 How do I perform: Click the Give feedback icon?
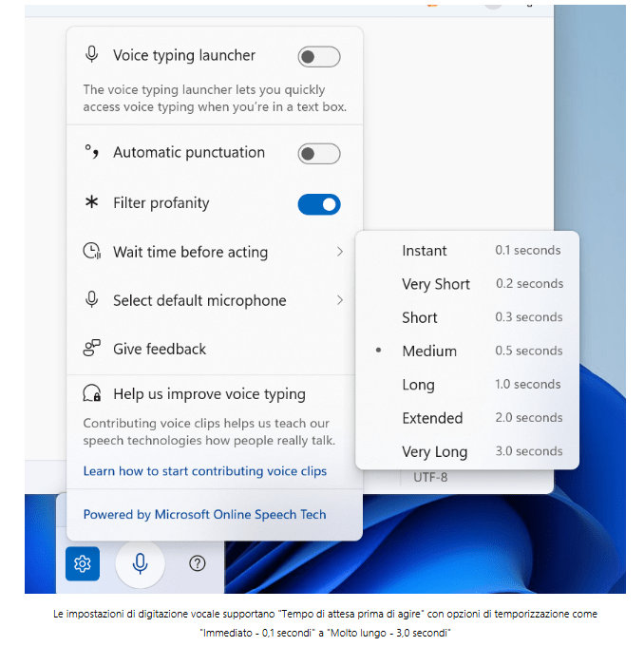point(92,349)
